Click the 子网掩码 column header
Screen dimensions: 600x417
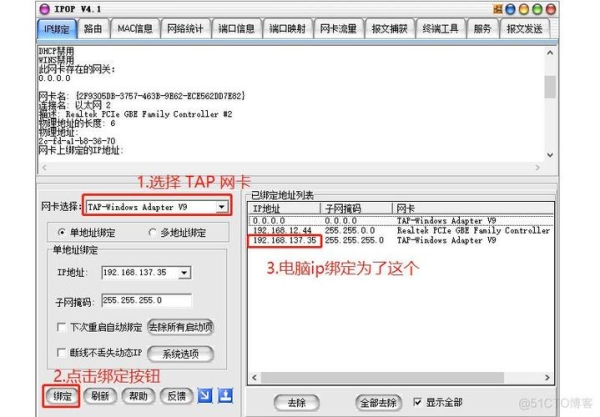(x=356, y=208)
